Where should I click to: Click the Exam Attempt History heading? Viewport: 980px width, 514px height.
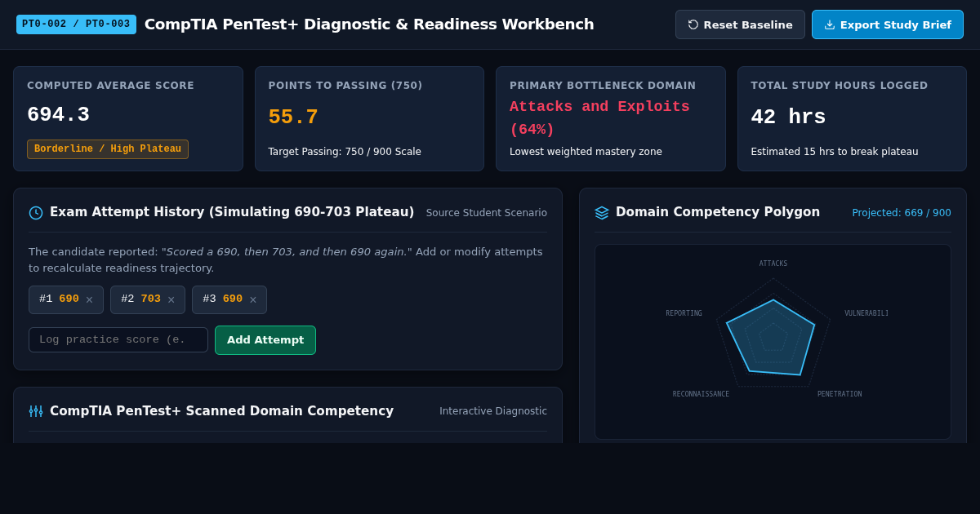click(x=232, y=212)
